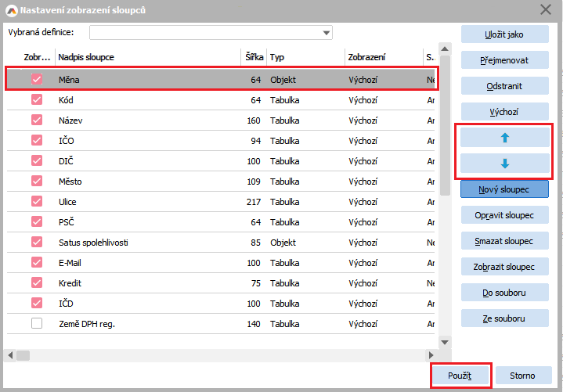Select the Město row name
Viewport: 563px width, 392px height.
70,182
